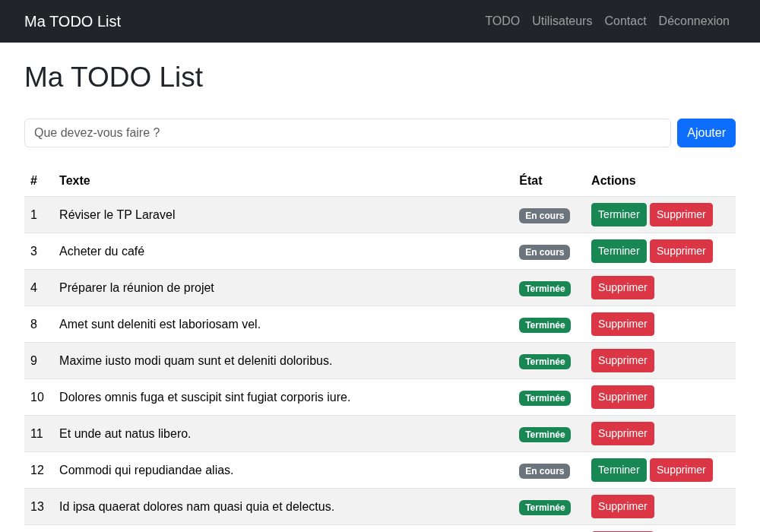Viewport: 760px width, 532px height.
Task: Supprimer 'Commodi qui repudiandae alias.' task
Action: 681,470
